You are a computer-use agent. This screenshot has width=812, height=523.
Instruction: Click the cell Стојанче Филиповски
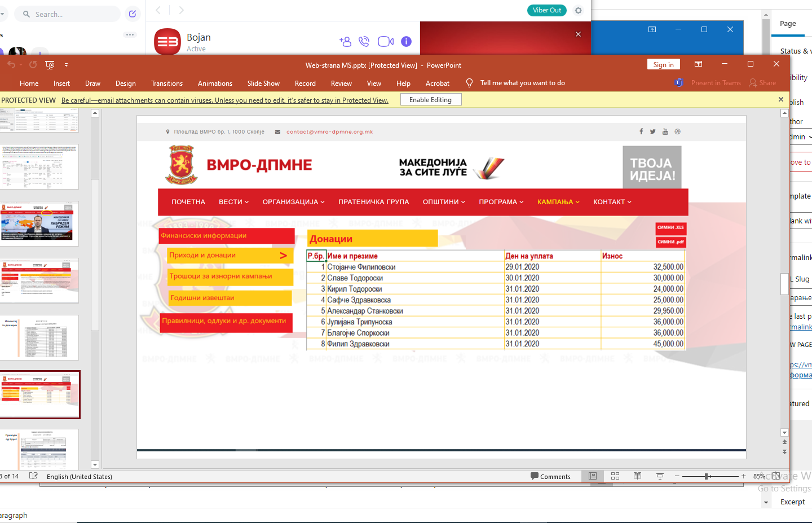click(415, 267)
